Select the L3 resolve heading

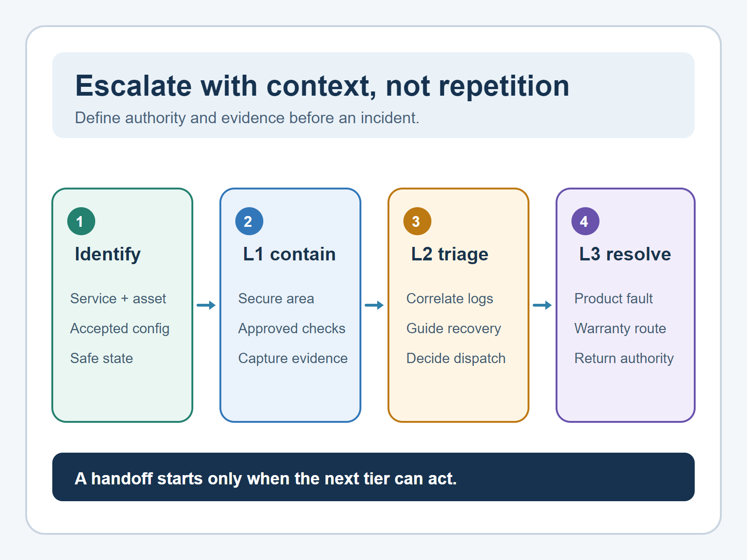pyautogui.click(x=625, y=254)
